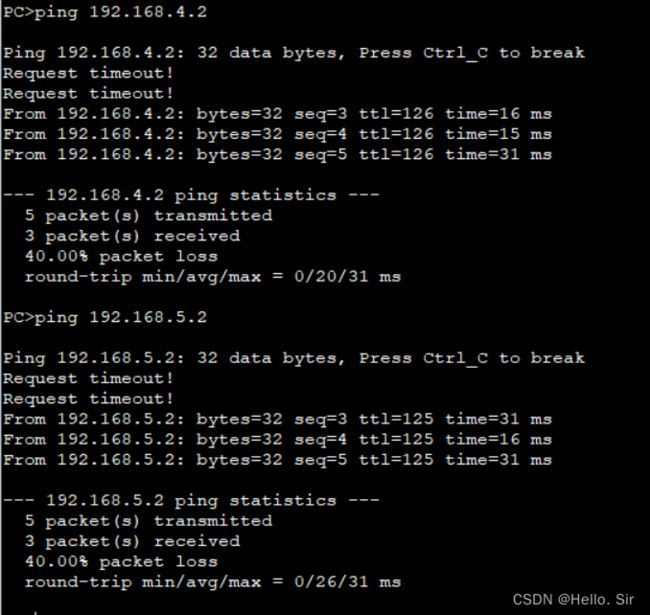Click the seq=3 ttl=125 reply line
The image size is (650, 615).
click(278, 419)
